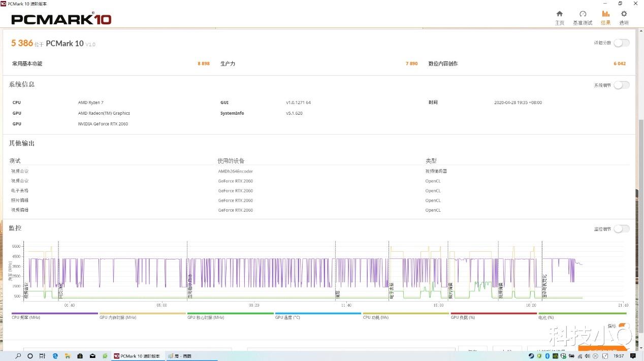
Task: Click the Bluetooth tray icon
Action: coord(548,356)
